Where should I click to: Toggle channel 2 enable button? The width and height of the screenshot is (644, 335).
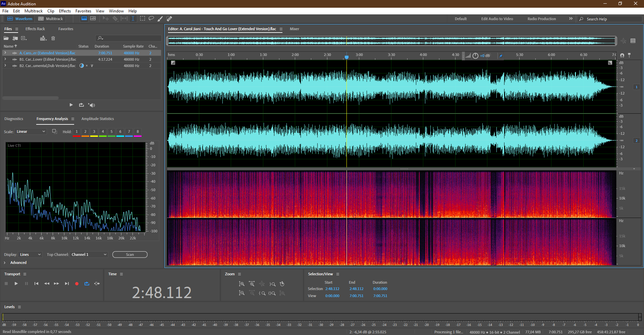point(636,141)
